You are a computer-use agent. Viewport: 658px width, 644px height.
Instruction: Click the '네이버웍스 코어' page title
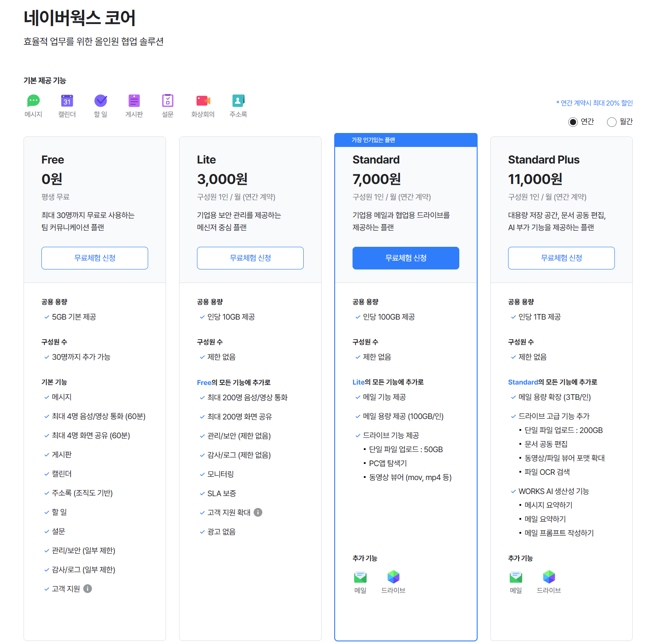click(x=80, y=18)
